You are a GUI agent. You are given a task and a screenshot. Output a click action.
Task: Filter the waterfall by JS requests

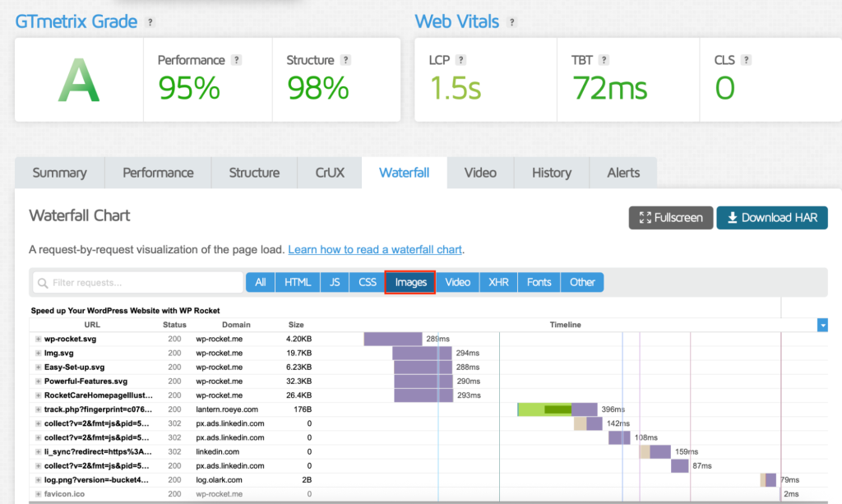(x=335, y=282)
